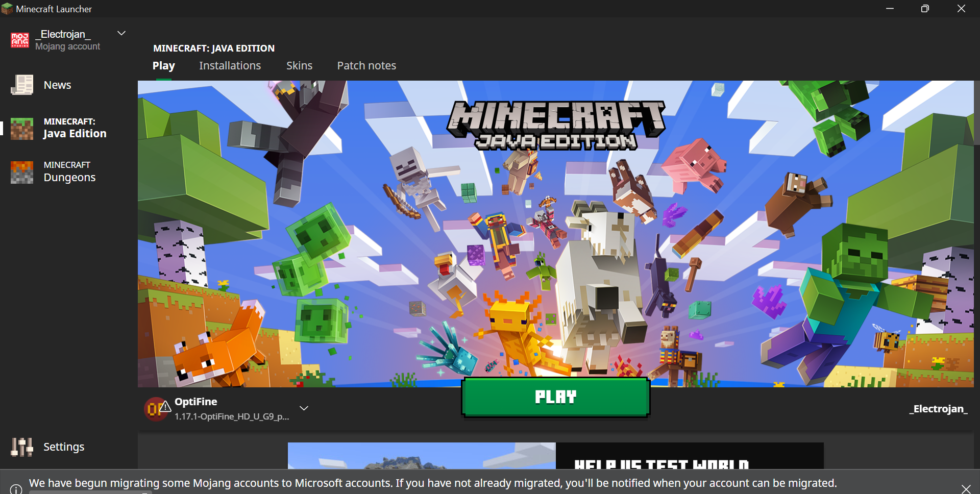The height and width of the screenshot is (494, 980).
Task: Click the green PLAY button
Action: tap(556, 397)
